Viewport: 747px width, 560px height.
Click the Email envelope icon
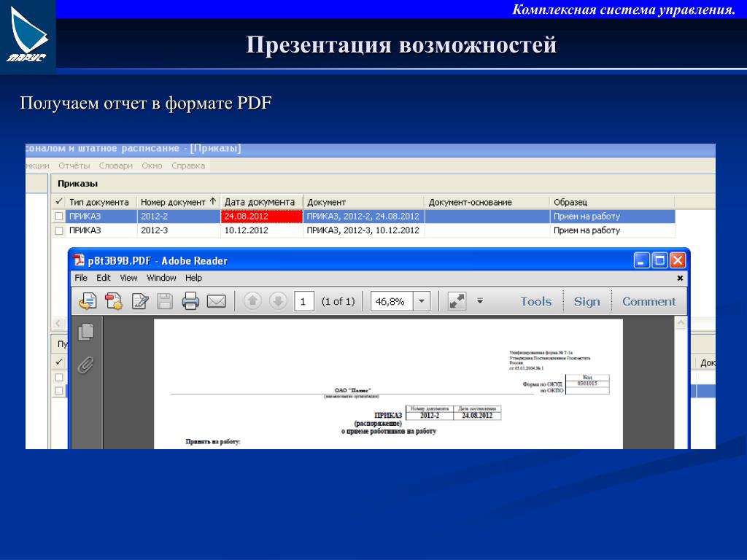click(x=217, y=301)
